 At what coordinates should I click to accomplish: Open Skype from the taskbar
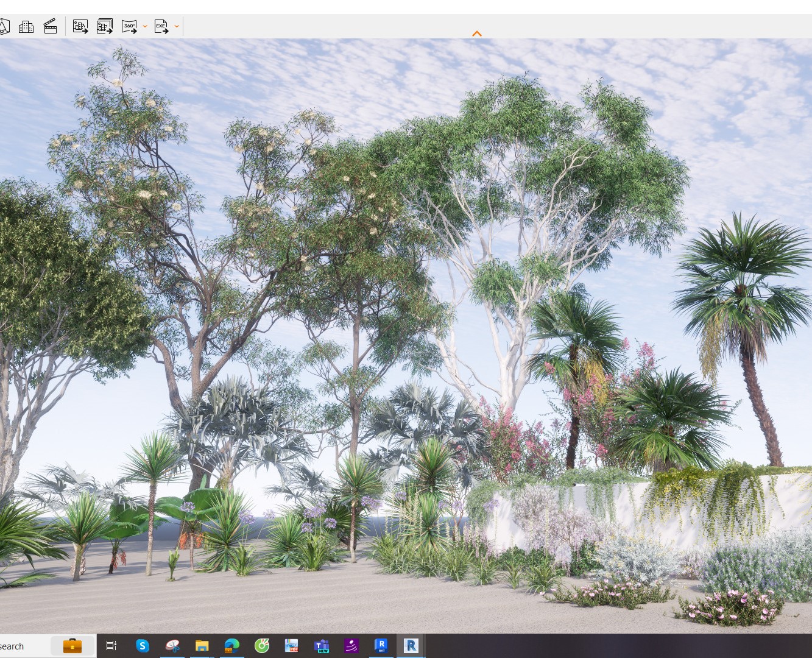tap(143, 646)
